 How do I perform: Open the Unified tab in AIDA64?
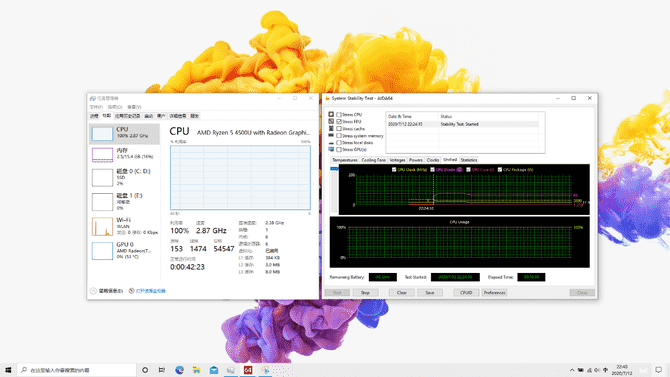450,159
